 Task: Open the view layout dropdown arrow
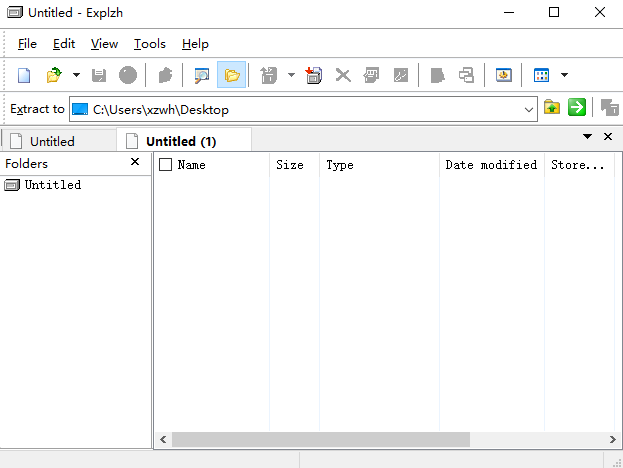[565, 75]
